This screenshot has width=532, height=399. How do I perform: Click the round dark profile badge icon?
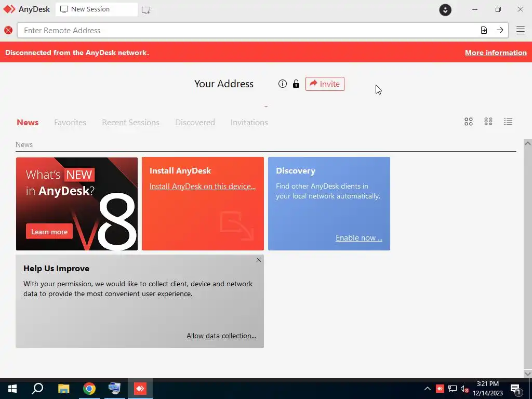click(x=445, y=10)
